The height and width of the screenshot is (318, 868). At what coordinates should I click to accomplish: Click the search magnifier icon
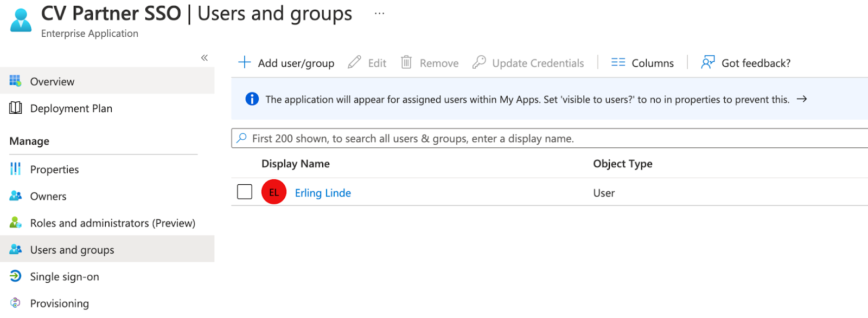click(x=242, y=138)
